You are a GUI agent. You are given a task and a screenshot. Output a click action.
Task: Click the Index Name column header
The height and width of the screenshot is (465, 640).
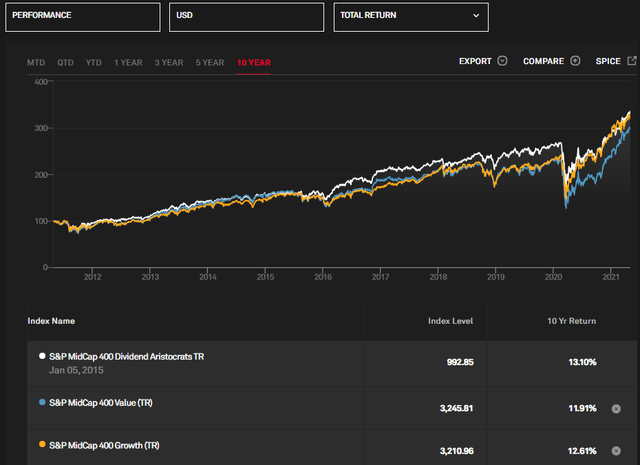51,321
